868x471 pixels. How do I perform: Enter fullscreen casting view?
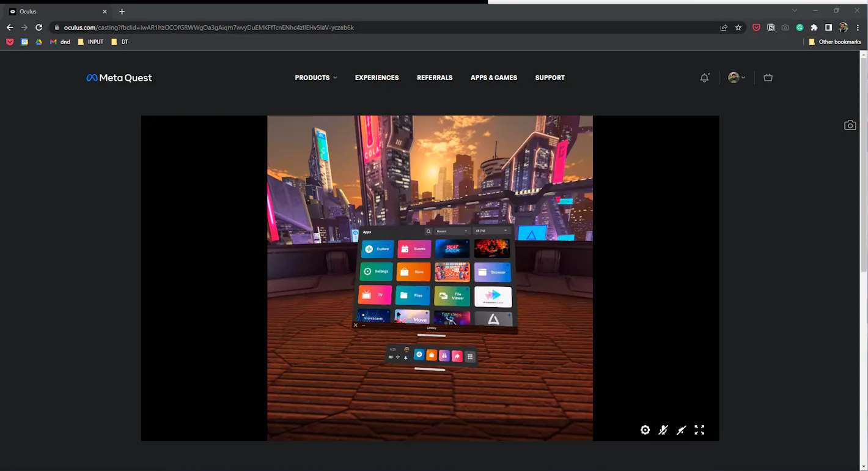tap(699, 430)
